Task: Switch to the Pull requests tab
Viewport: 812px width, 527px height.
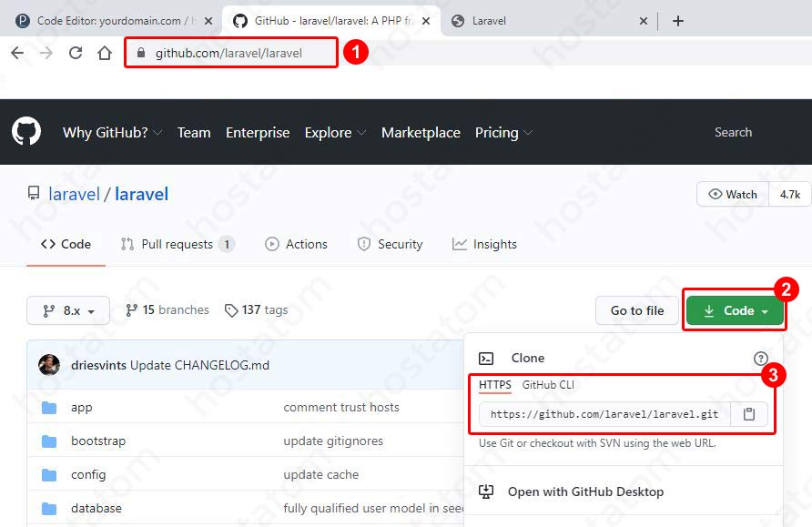Action: pyautogui.click(x=178, y=244)
